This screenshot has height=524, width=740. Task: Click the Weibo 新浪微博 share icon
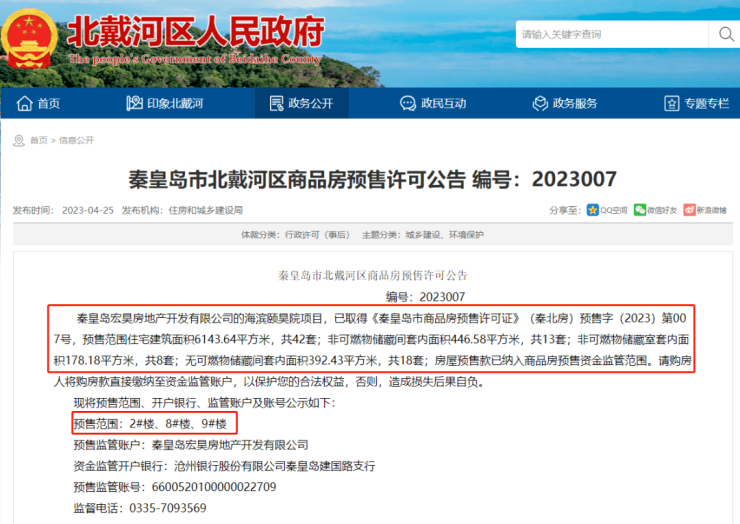(690, 210)
